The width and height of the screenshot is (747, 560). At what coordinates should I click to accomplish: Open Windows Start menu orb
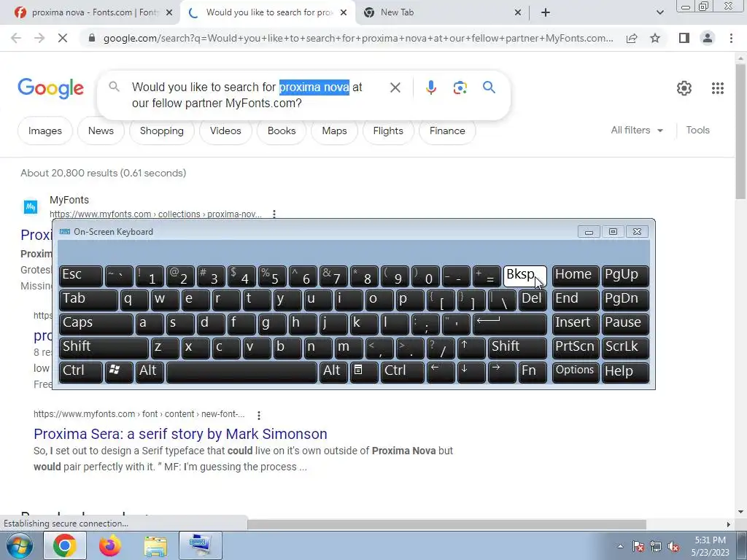click(20, 545)
